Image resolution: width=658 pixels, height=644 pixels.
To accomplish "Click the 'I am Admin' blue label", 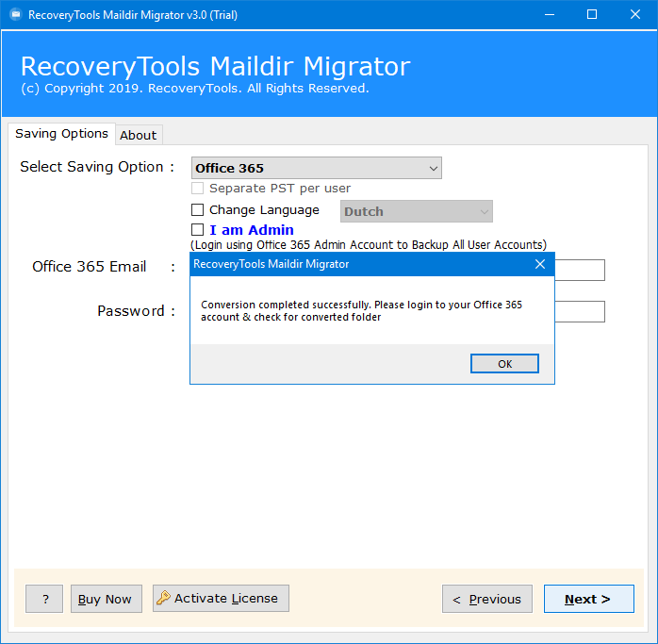I will coord(252,230).
